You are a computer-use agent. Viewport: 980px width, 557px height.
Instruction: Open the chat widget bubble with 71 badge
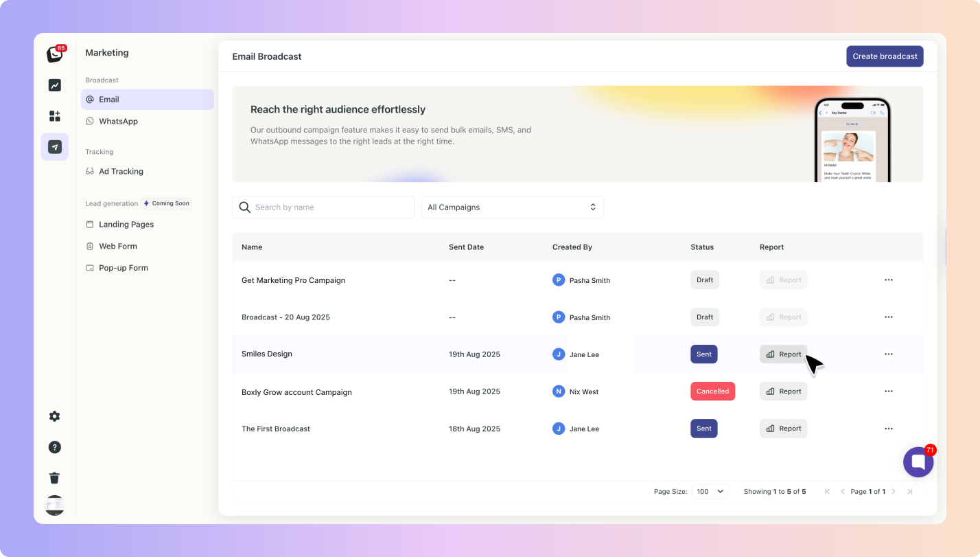[x=918, y=462]
